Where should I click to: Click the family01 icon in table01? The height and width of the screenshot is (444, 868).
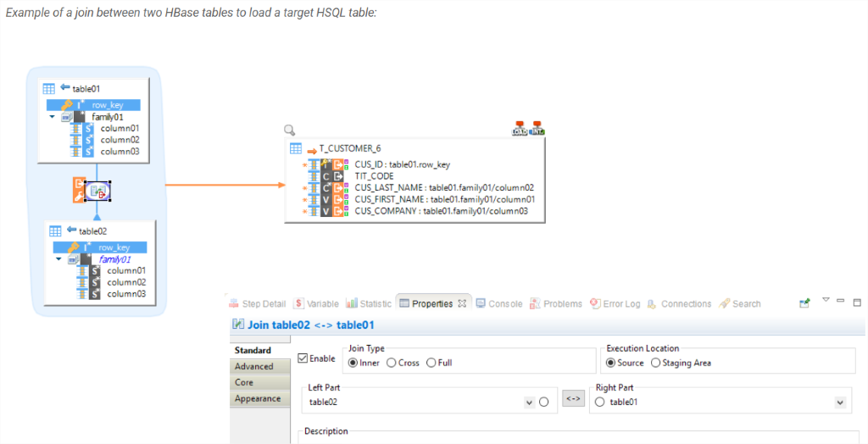[x=67, y=117]
